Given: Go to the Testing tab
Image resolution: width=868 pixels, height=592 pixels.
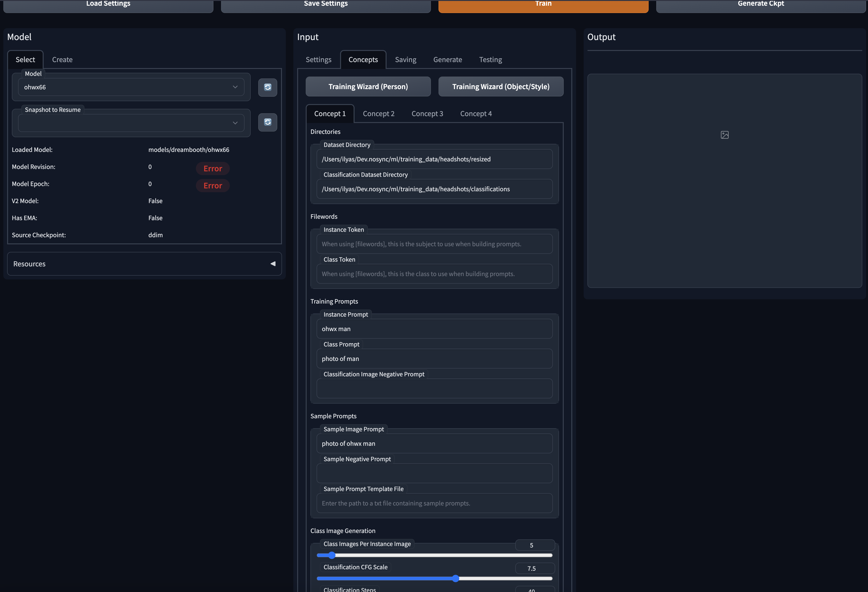Looking at the screenshot, I should click(490, 60).
